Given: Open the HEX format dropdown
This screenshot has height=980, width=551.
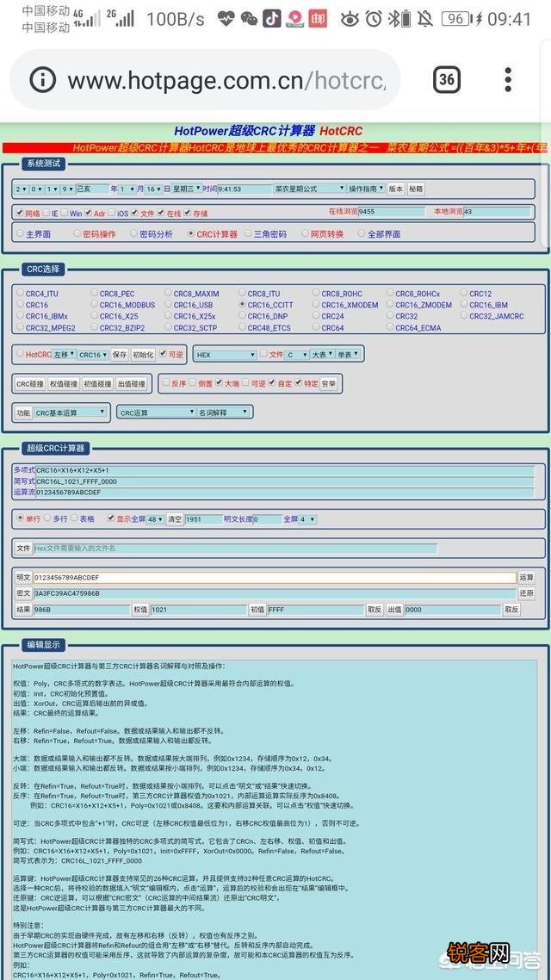Looking at the screenshot, I should point(226,355).
